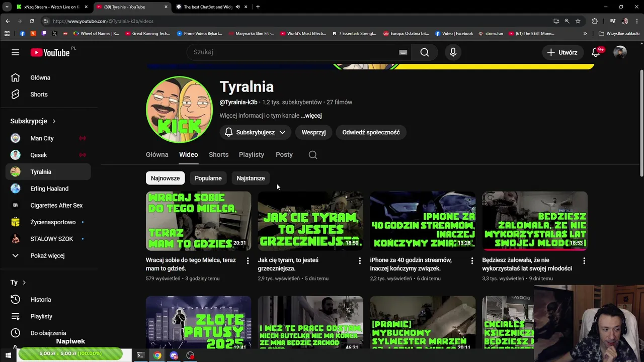Open Chrome from the taskbar

coord(157,355)
